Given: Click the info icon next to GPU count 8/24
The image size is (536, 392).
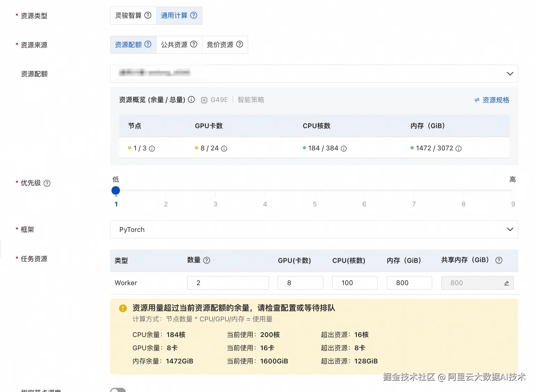Looking at the screenshot, I should coord(223,148).
